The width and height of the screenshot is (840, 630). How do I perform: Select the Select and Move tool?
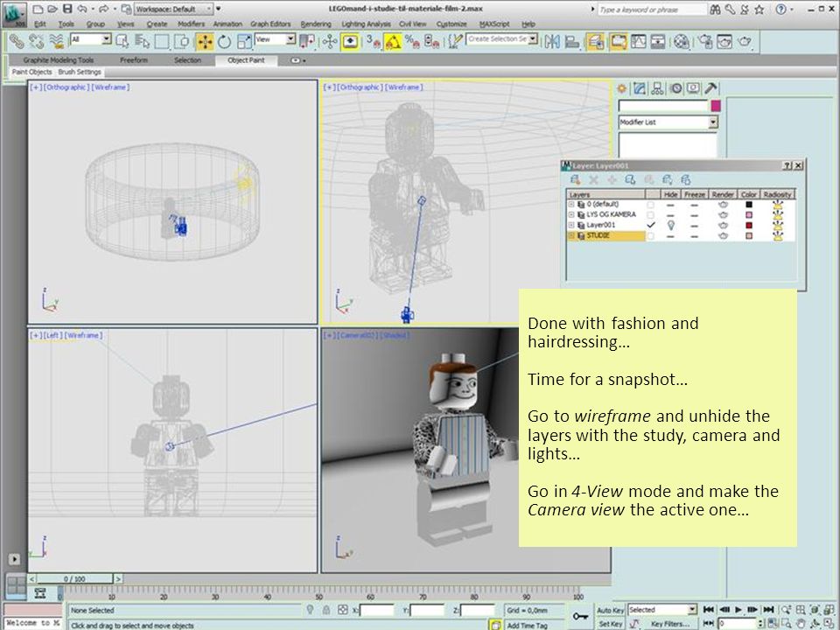204,42
